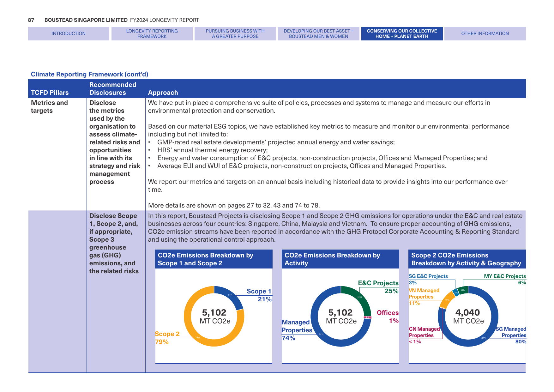Open the Introduction section tab
Image resolution: width=554 pixels, height=392 pixels.
69,33
